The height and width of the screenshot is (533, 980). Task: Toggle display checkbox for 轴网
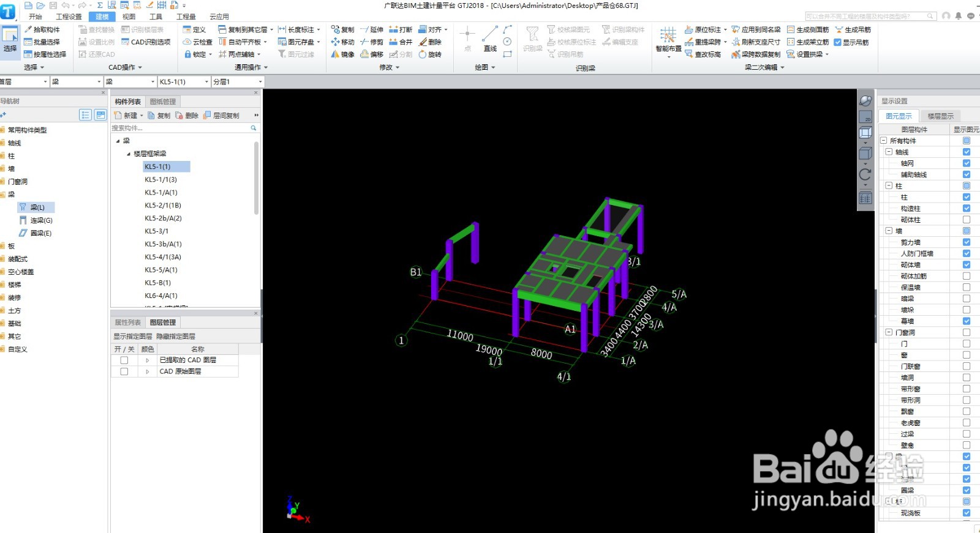[x=967, y=163]
